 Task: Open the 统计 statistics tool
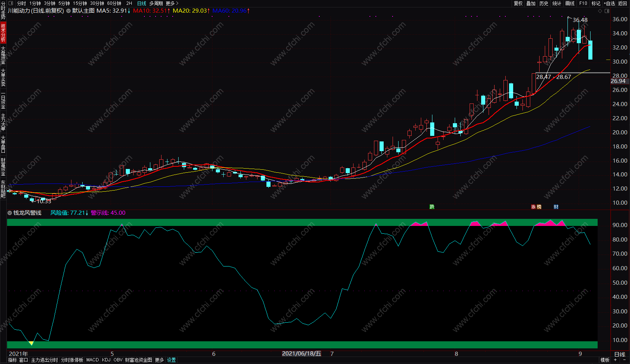point(557,3)
